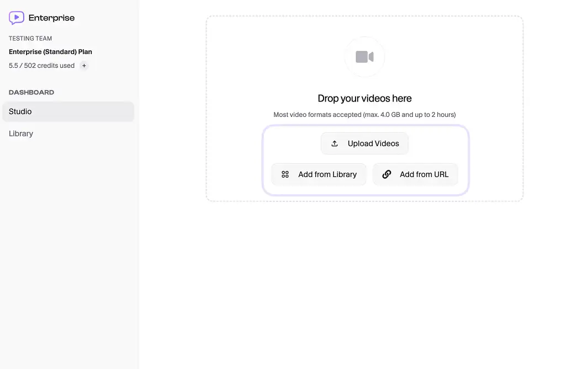Click the rounded panel holding the upload buttons
The image size is (588, 369).
[x=364, y=160]
